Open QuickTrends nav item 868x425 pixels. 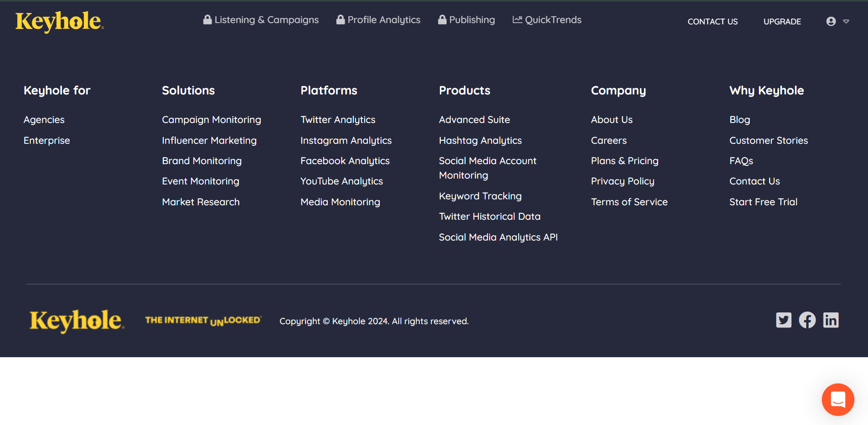click(547, 20)
